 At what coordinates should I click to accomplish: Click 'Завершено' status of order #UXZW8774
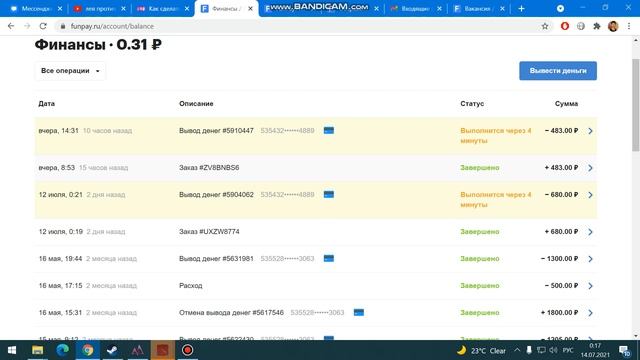[480, 232]
